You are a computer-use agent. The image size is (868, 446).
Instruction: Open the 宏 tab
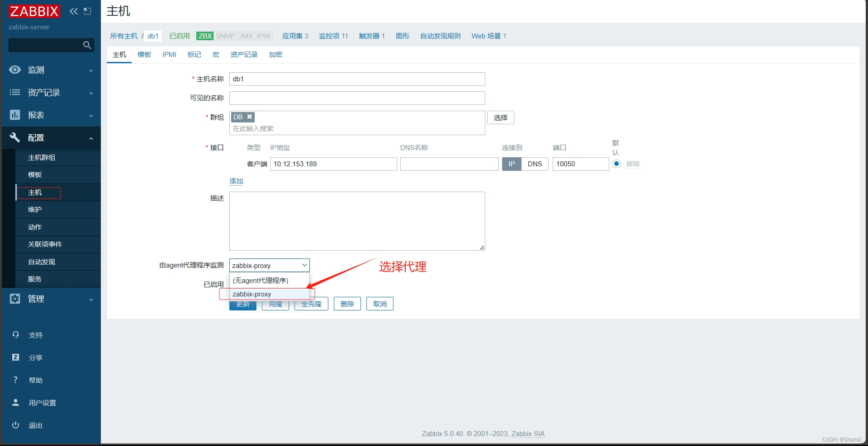216,55
